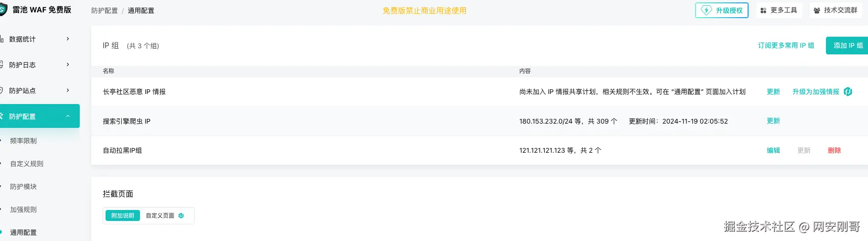Click the pro badge beside 升级为加强情报

tap(848, 92)
